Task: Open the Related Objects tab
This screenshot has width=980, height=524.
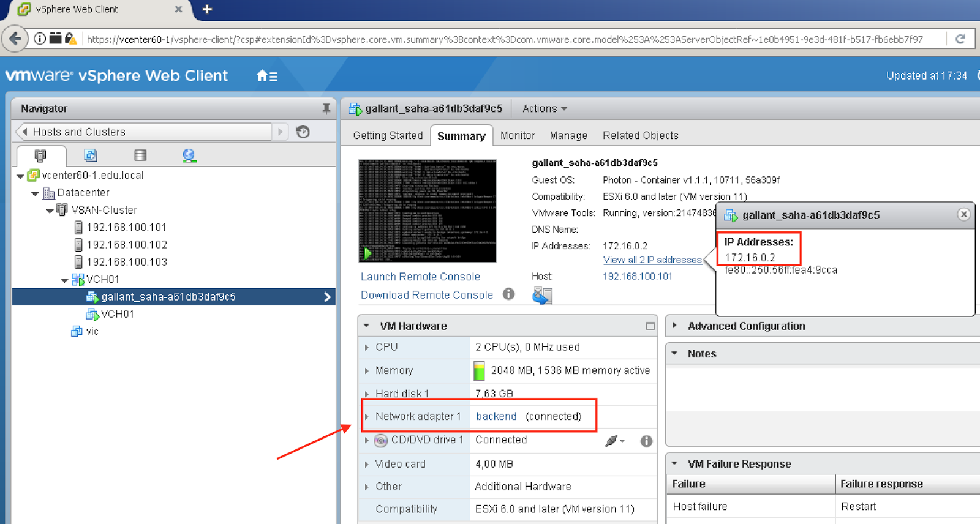Action: click(640, 135)
